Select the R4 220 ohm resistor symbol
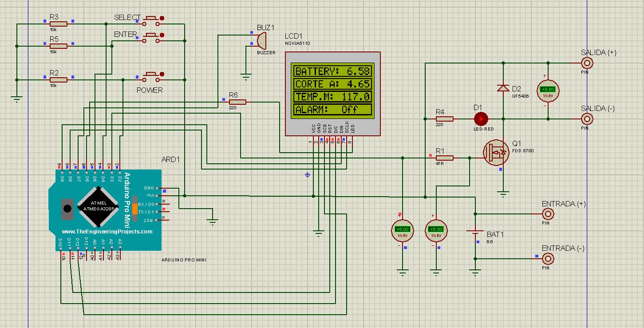Image resolution: width=644 pixels, height=328 pixels. point(444,119)
